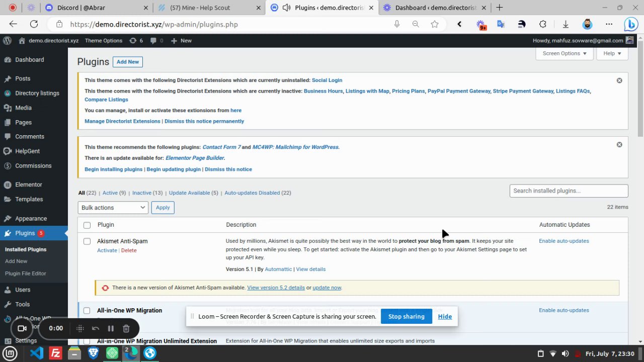
Task: Pause the Loom recording
Action: (111, 328)
